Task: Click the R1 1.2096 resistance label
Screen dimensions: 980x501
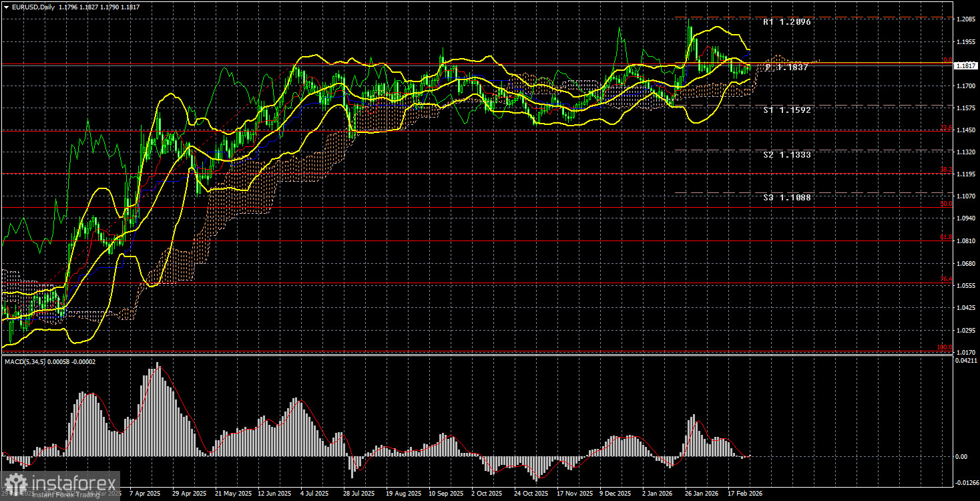Action: point(786,21)
